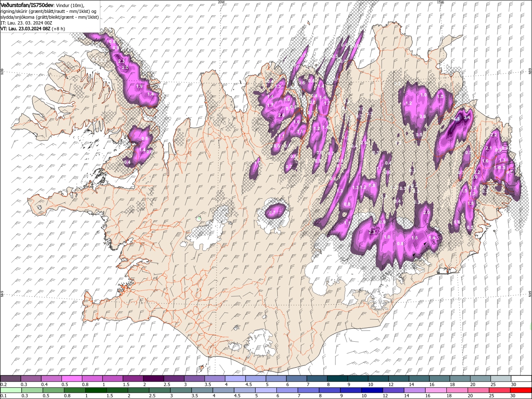Viewport: 532px width, 399px height.
Task: Click the 'slydda/snjókoma' legend description line
Action: (50, 17)
